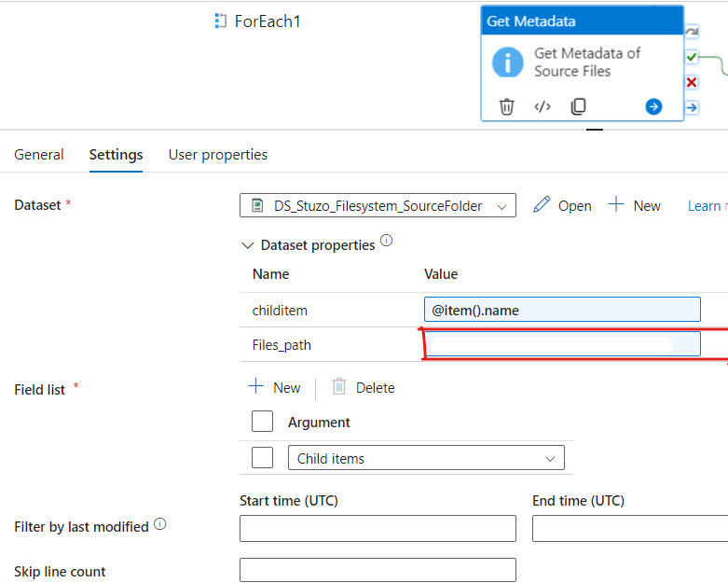Click the pencil icon to open dataset
The image size is (728, 583).
542,205
